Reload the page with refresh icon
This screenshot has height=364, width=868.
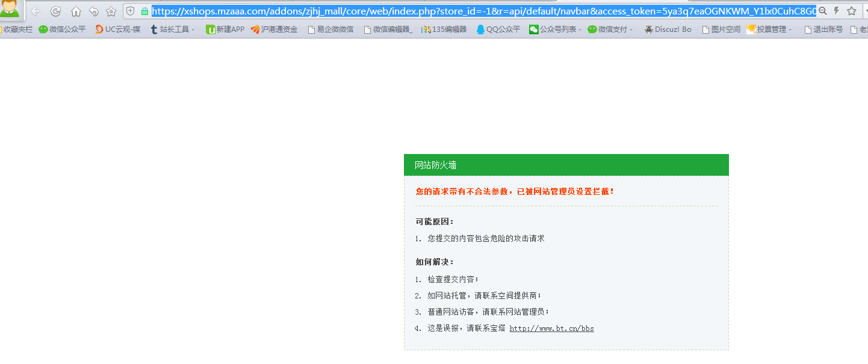click(x=55, y=11)
